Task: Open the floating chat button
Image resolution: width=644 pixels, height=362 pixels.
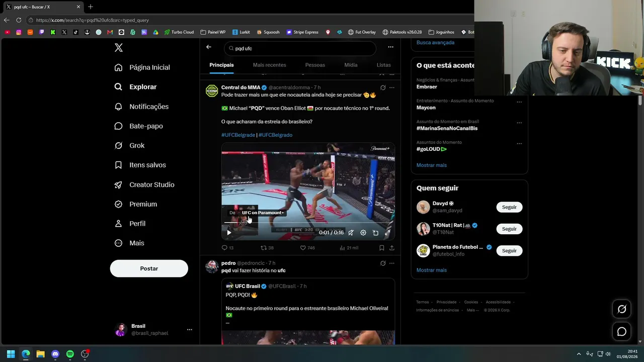Action: click(x=622, y=331)
